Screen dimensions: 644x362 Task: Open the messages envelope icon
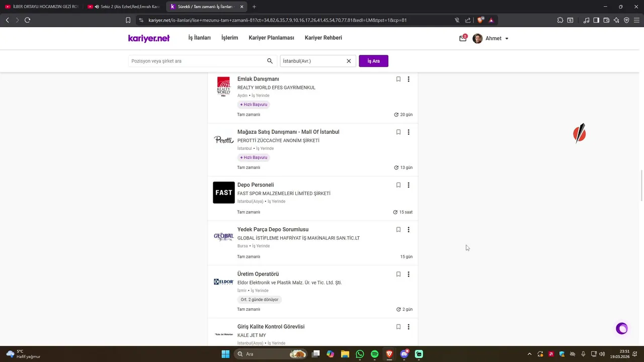pos(463,38)
